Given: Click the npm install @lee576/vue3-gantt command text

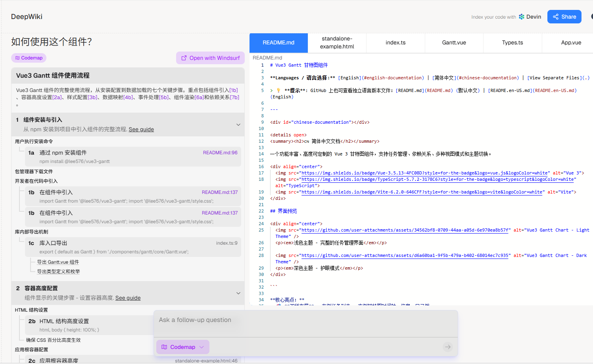Looking at the screenshot, I should point(75,161).
